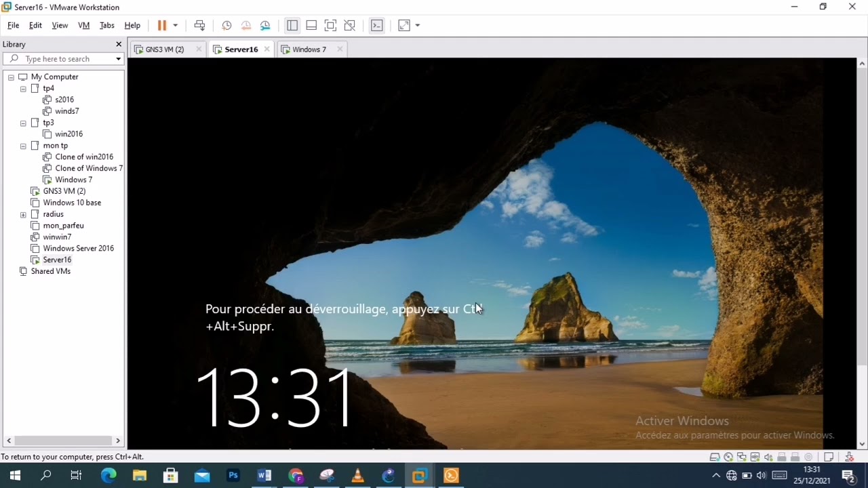This screenshot has height=488, width=868.
Task: Click the Send Ctrl+Alt+Del toolbar icon
Action: [x=199, y=25]
